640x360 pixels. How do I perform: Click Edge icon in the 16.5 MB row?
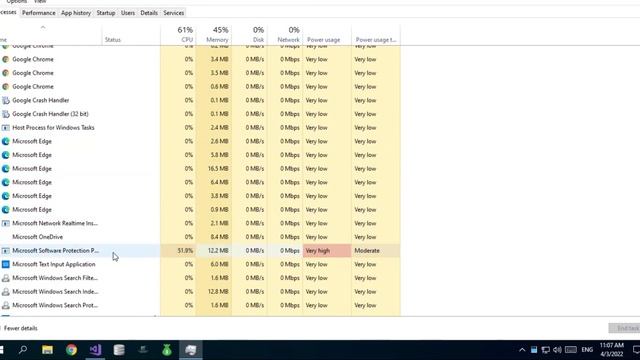(x=5, y=169)
